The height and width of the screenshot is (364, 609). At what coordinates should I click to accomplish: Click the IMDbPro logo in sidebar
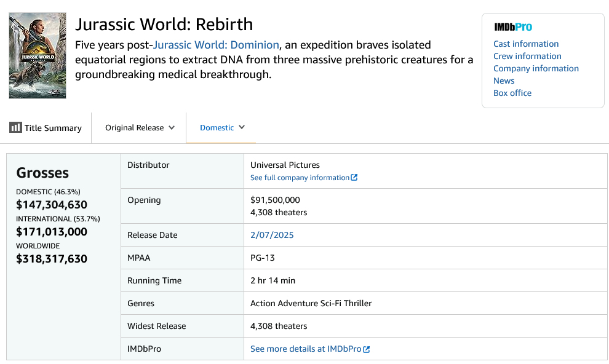(x=513, y=27)
